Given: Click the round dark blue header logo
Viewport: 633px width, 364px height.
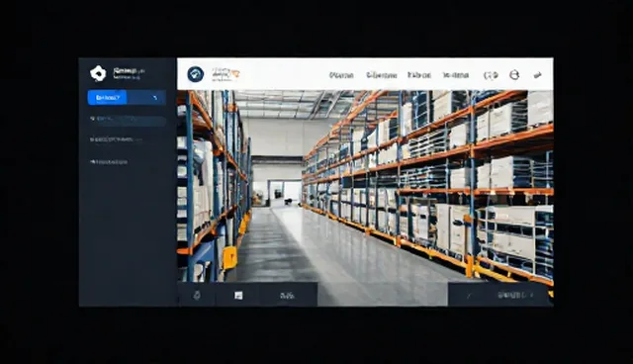Looking at the screenshot, I should point(196,74).
